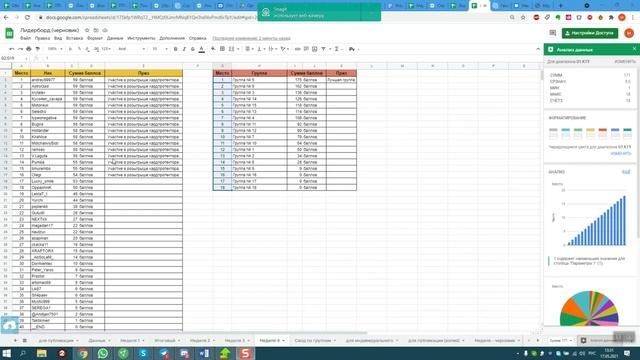Open the Инструменты menu
The height and width of the screenshot is (360, 640).
tap(141, 38)
